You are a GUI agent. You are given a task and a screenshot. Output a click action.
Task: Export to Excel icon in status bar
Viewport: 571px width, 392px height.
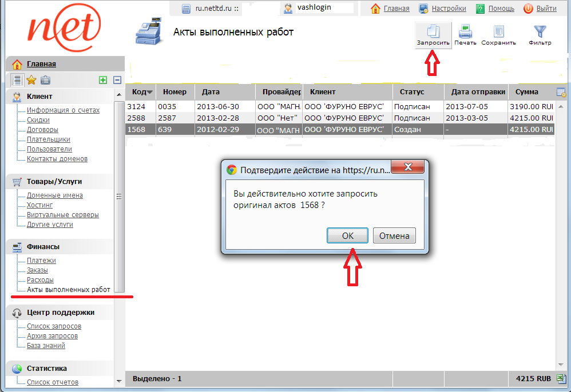[x=561, y=378]
